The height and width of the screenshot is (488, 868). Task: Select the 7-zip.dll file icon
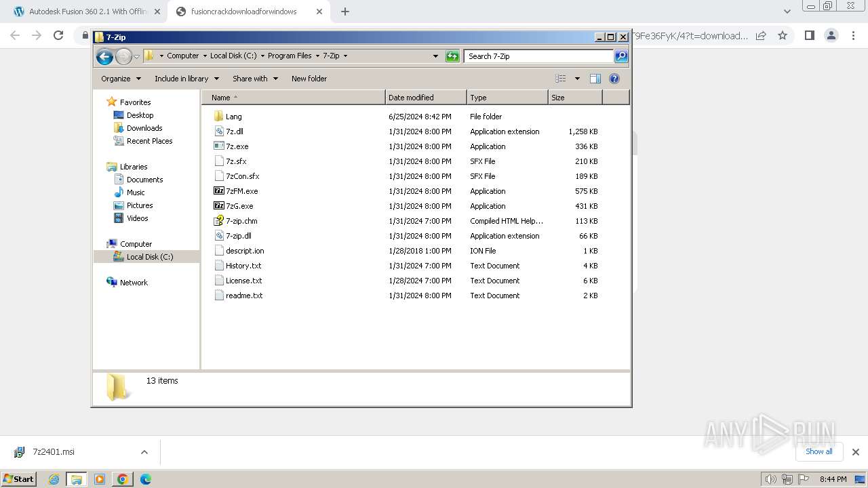(x=218, y=236)
